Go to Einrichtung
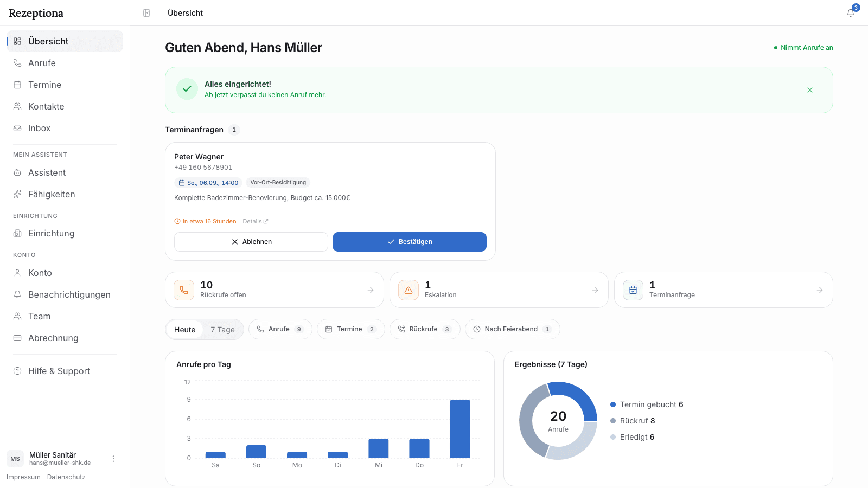This screenshot has height=488, width=868. (x=65, y=233)
